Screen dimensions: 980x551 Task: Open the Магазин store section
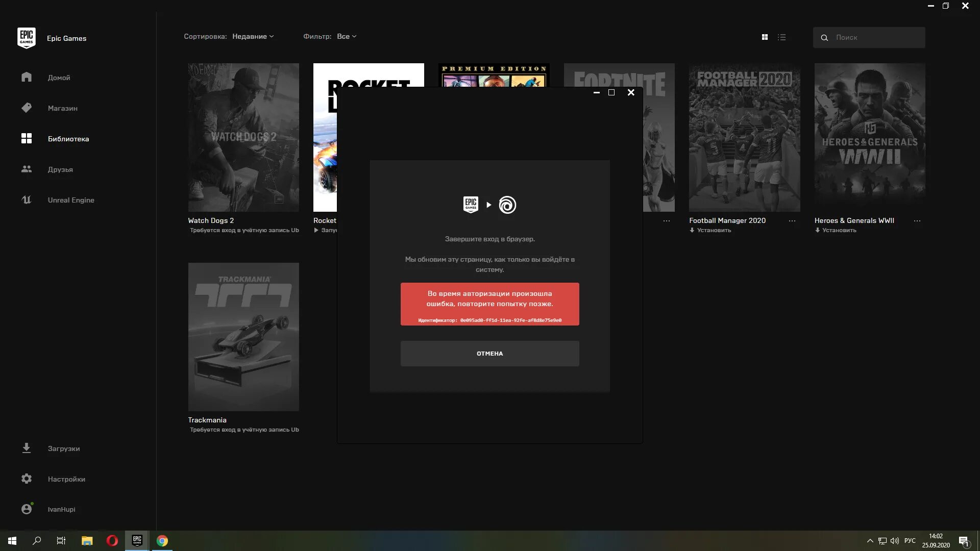(x=62, y=108)
